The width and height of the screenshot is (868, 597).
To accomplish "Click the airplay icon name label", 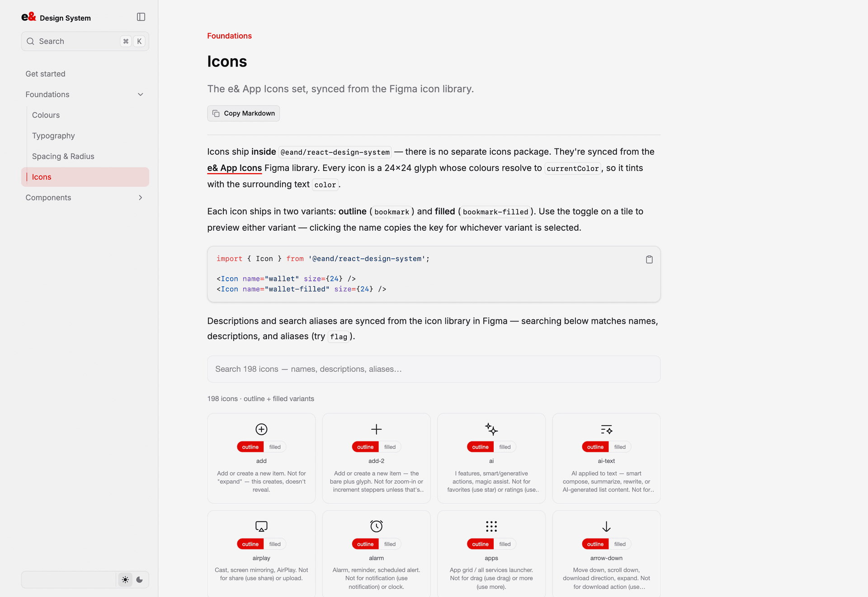I will [261, 558].
